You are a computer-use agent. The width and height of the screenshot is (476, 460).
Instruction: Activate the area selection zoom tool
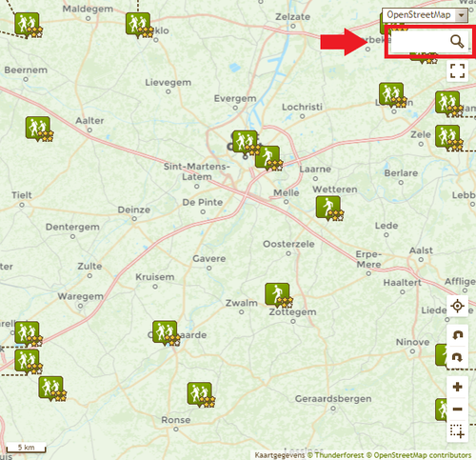click(457, 431)
